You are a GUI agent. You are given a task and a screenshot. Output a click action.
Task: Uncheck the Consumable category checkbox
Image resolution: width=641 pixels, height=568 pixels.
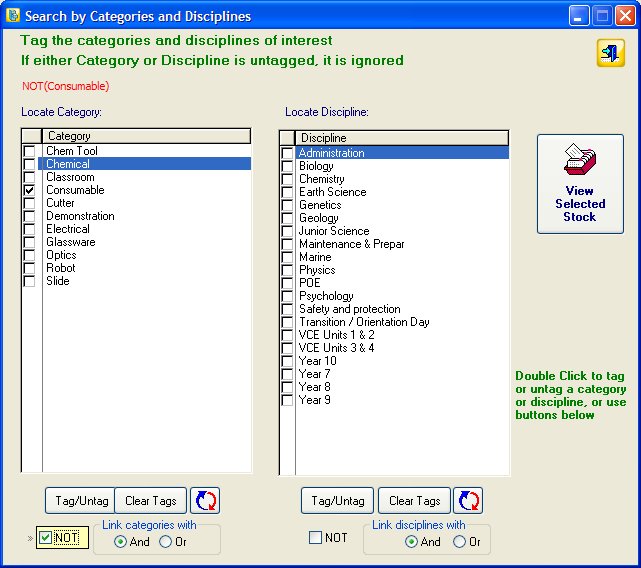click(x=29, y=190)
